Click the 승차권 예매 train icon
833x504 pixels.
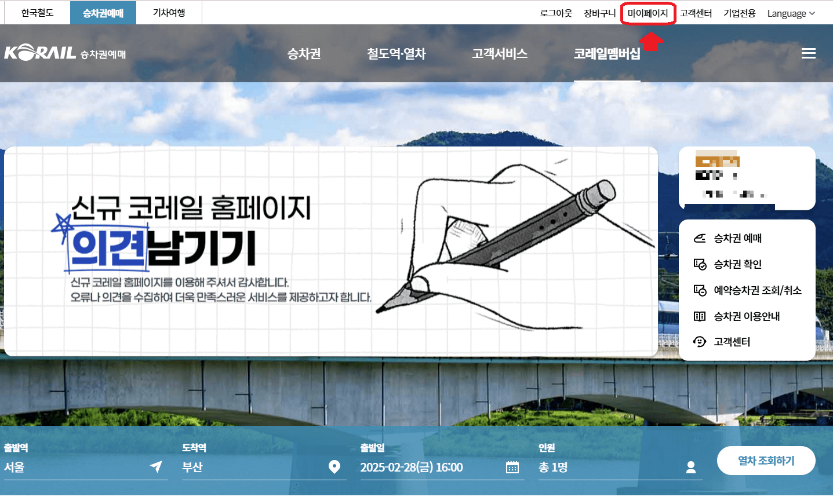[x=700, y=238]
